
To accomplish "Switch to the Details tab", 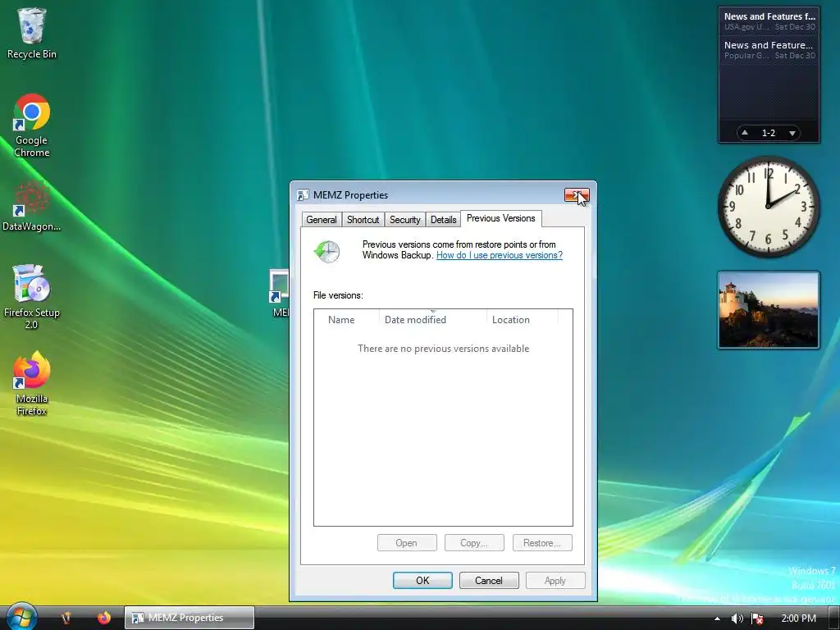I will click(443, 220).
